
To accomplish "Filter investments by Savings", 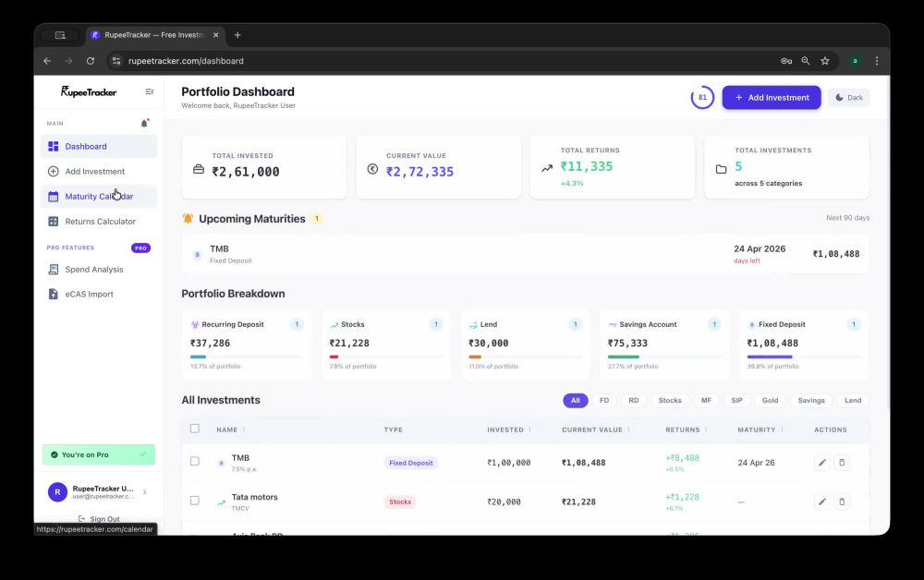I will click(811, 401).
